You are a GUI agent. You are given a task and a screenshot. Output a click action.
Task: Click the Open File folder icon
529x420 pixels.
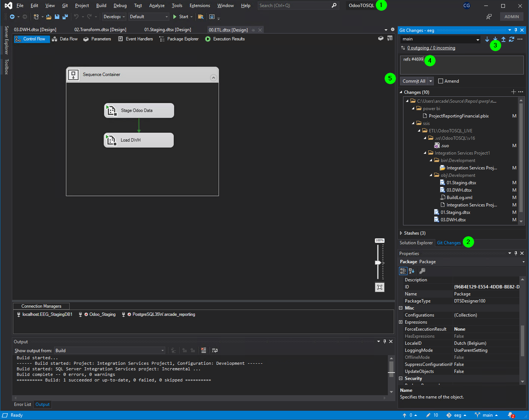click(x=49, y=17)
